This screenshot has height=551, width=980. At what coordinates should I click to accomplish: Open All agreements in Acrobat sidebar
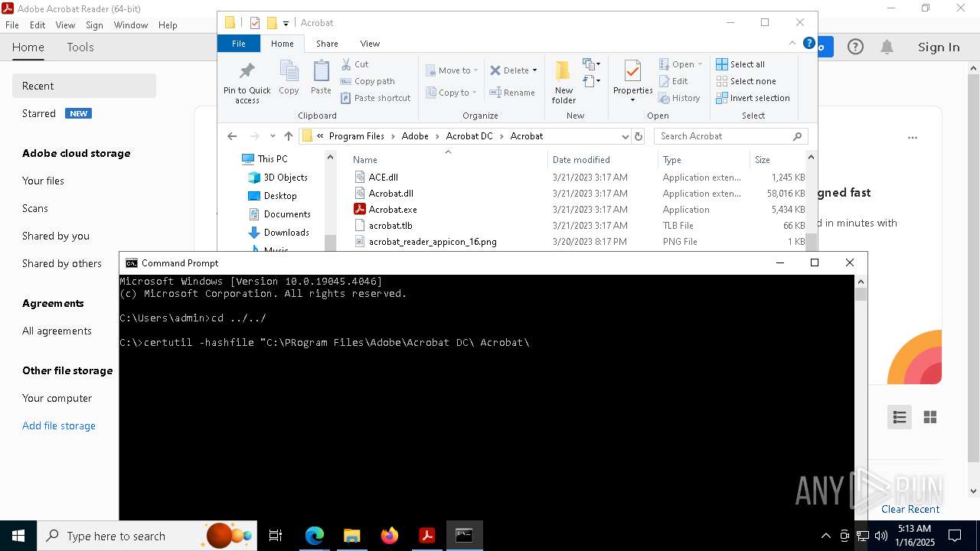click(x=57, y=331)
